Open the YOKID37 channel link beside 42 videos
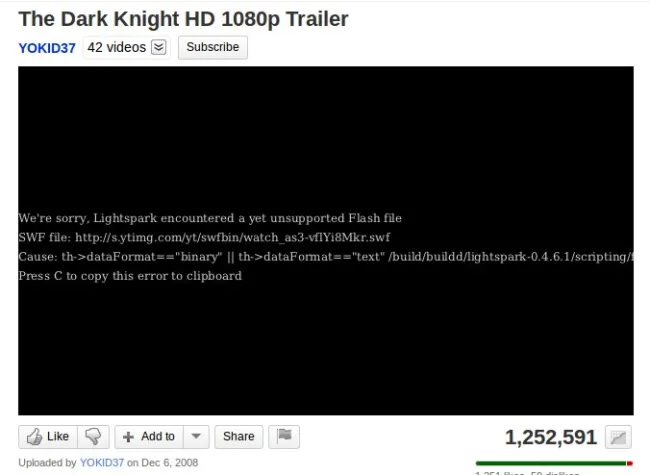This screenshot has width=650, height=475. click(x=47, y=48)
